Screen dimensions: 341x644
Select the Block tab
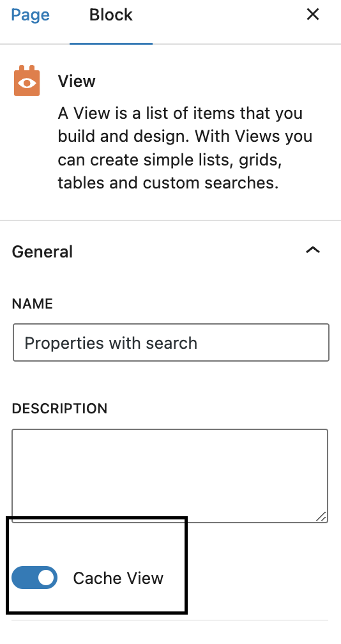(x=111, y=15)
